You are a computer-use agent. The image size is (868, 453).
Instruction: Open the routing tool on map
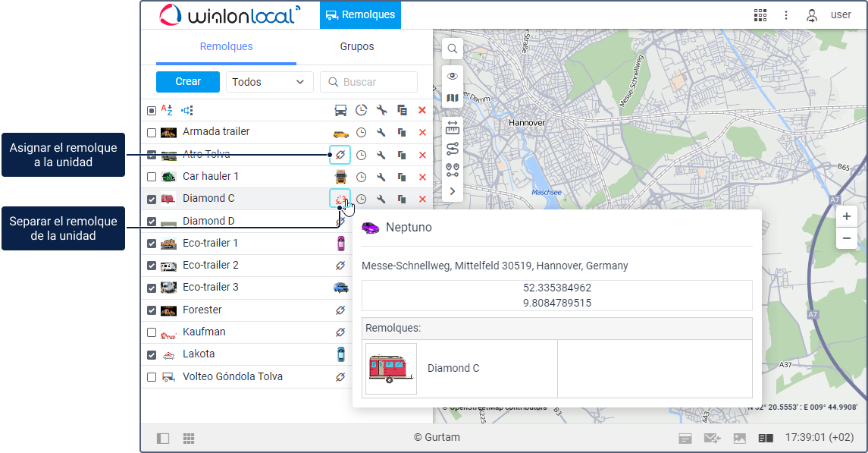(x=453, y=149)
